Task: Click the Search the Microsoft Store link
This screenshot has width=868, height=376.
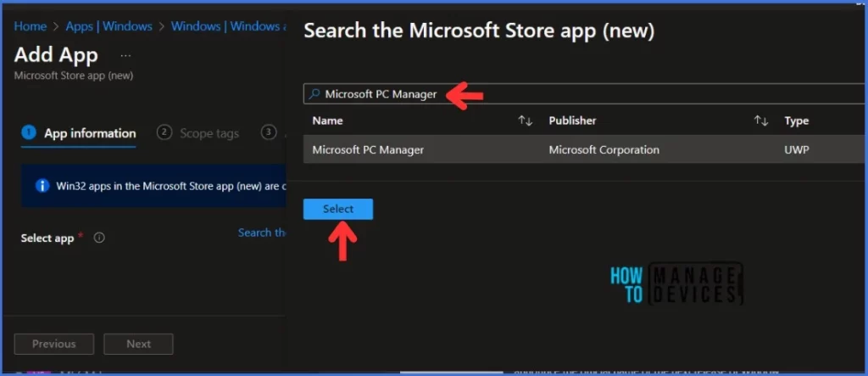Action: tap(262, 233)
